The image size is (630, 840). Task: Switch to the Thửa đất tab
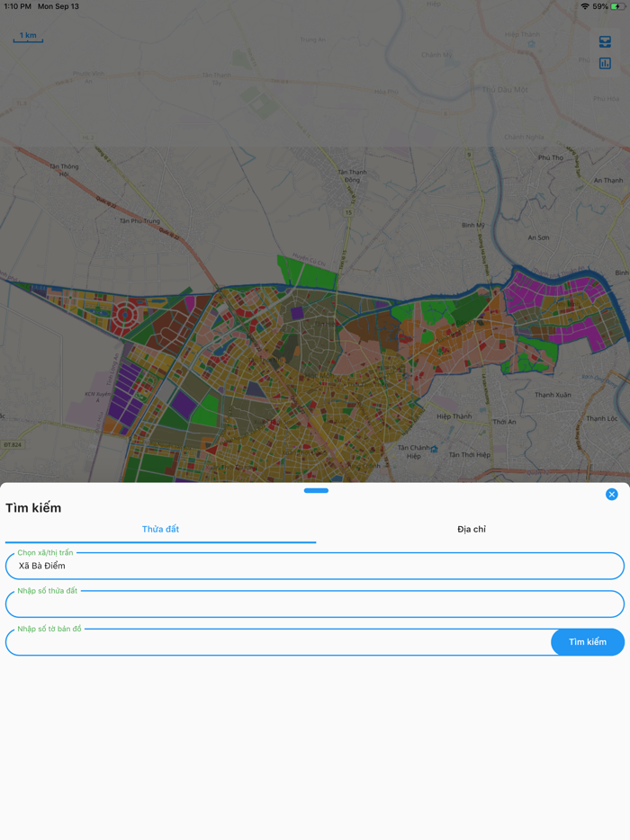pos(160,530)
